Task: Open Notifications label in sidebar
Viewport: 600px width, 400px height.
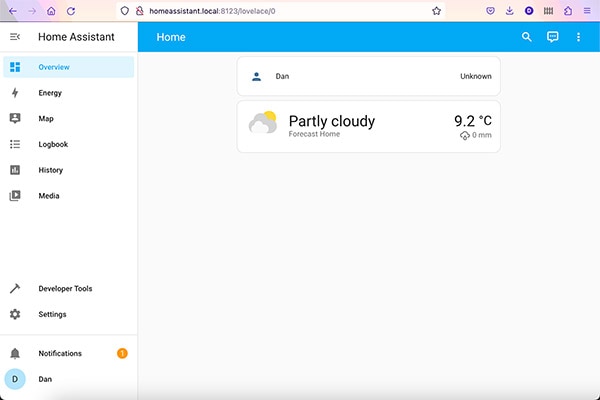Action: [60, 353]
